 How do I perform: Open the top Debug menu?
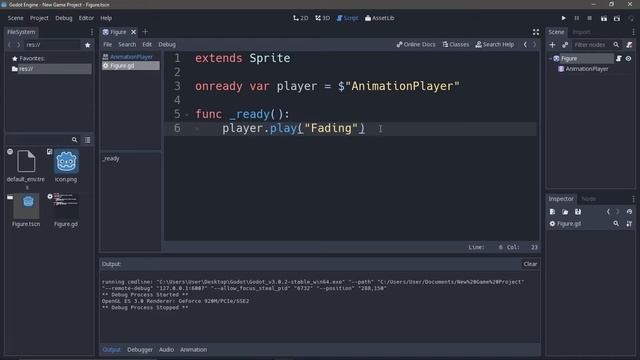pyautogui.click(x=64, y=18)
